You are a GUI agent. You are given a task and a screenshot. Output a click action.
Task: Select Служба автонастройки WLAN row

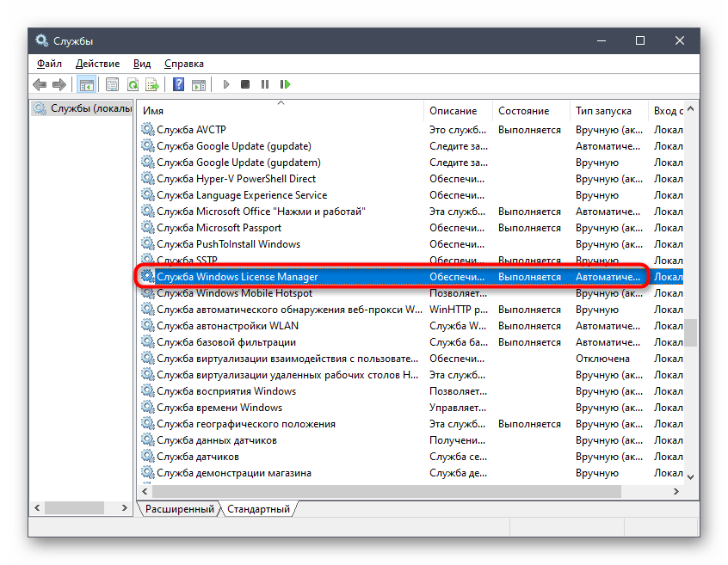(411, 326)
